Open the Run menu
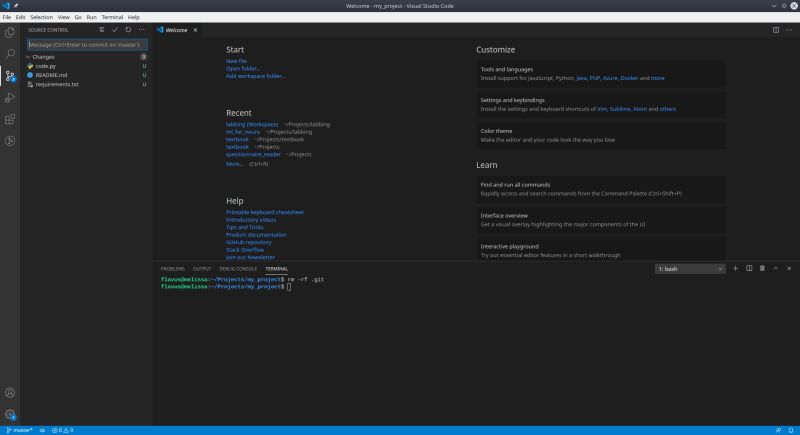Viewport: 800px width, 435px height. (x=91, y=17)
